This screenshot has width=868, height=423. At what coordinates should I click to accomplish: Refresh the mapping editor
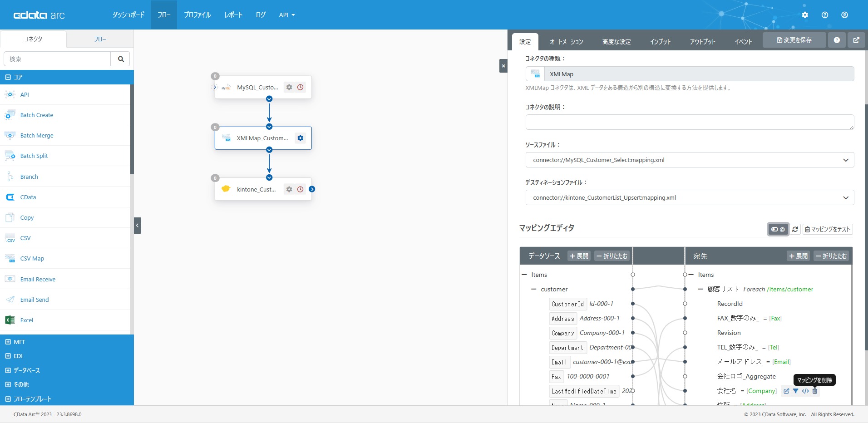[x=795, y=229]
